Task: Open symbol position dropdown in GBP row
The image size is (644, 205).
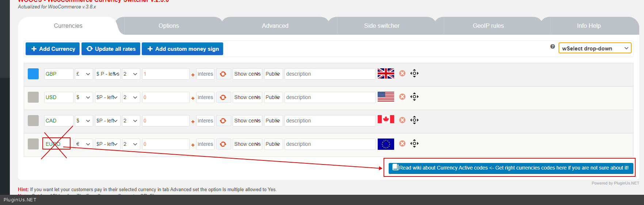Action: click(108, 74)
